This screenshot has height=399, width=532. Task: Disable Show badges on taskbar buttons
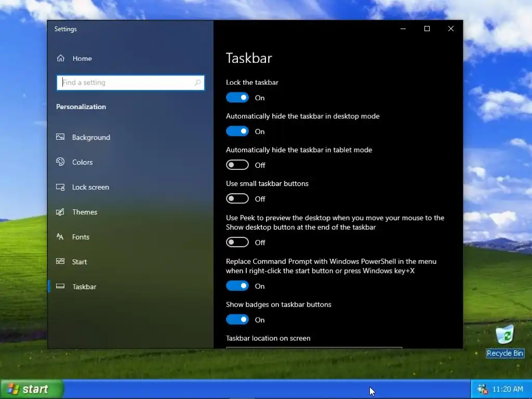pos(237,320)
